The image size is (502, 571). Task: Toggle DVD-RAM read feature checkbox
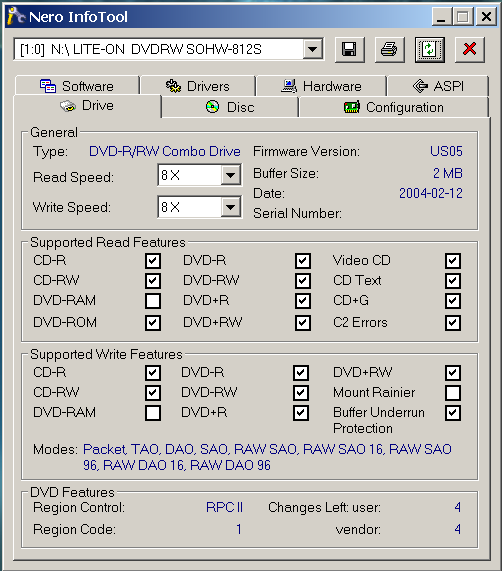pyautogui.click(x=153, y=301)
